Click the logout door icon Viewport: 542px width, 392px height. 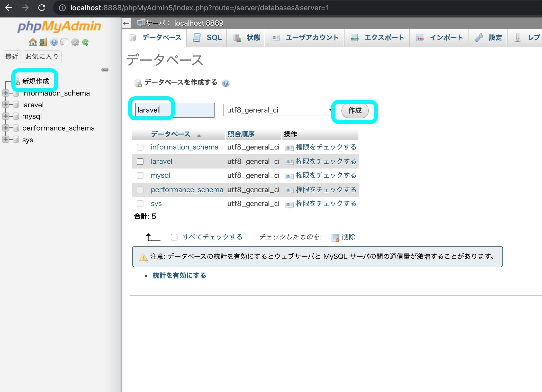tap(43, 42)
